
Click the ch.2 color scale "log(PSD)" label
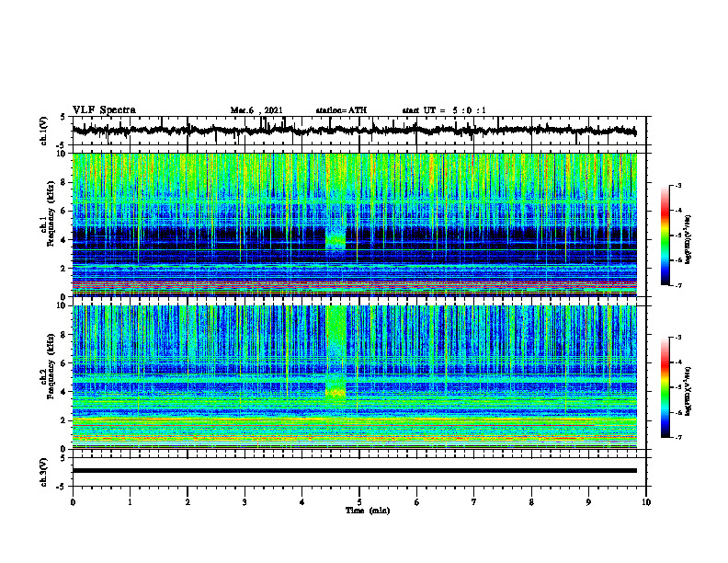point(688,390)
